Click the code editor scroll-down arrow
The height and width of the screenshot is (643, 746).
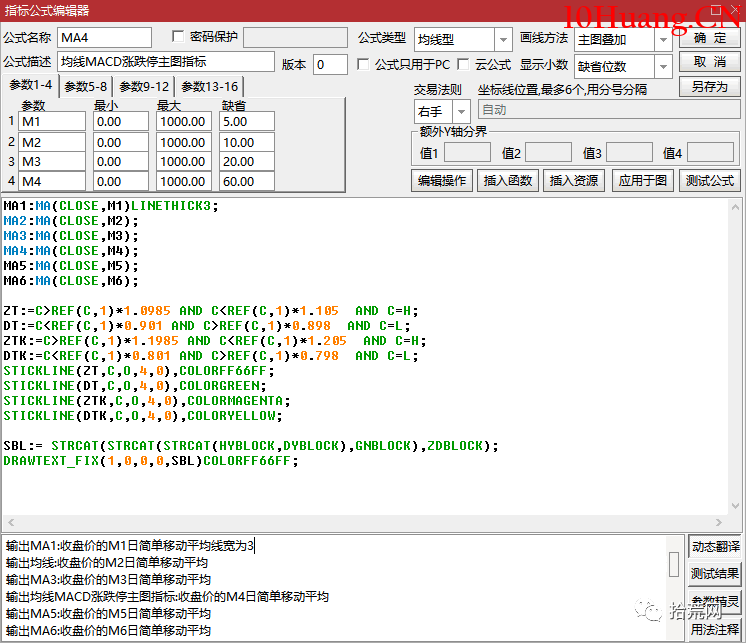(735, 506)
